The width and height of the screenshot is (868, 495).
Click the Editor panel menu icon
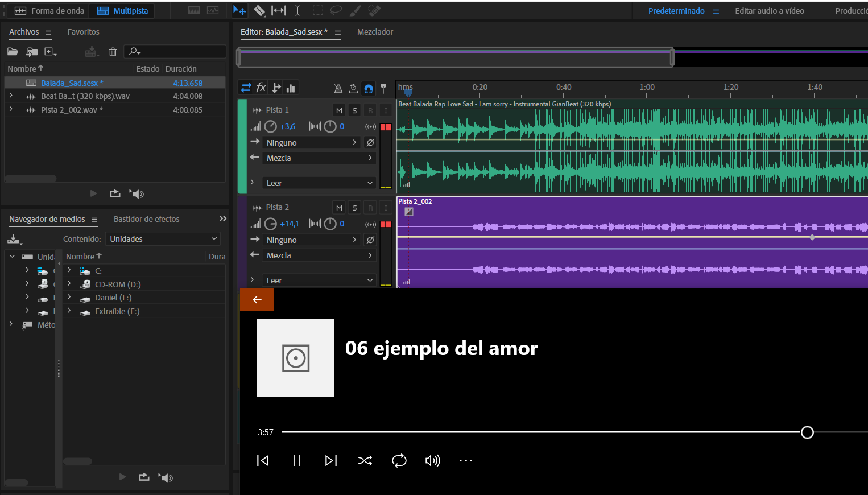[338, 32]
